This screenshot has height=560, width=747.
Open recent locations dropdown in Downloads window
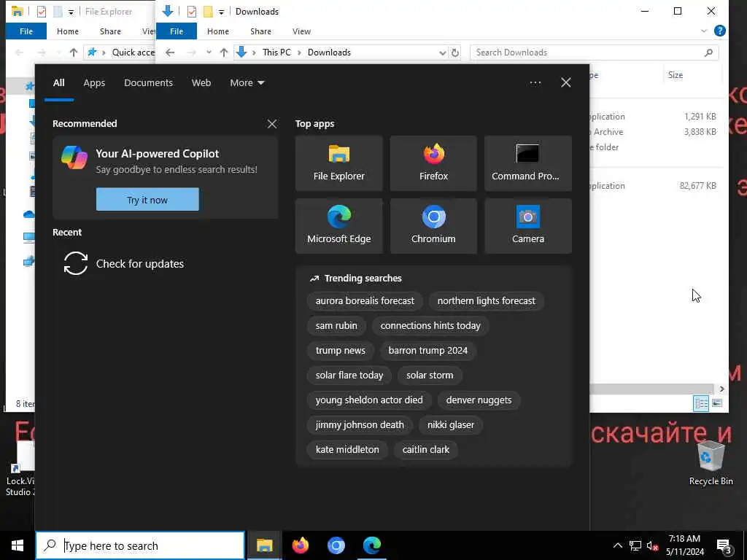click(x=209, y=52)
